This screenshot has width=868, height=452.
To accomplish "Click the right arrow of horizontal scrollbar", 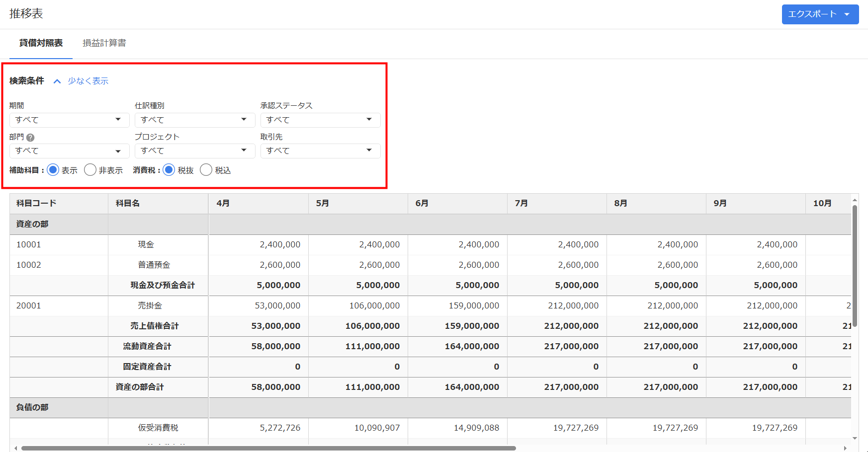I will (x=845, y=448).
